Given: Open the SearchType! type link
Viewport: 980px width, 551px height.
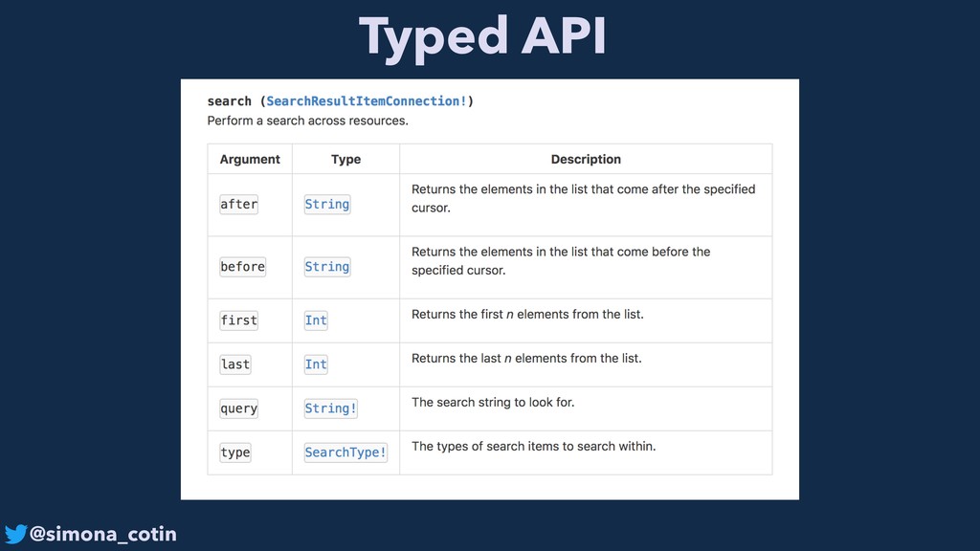Looking at the screenshot, I should [345, 452].
